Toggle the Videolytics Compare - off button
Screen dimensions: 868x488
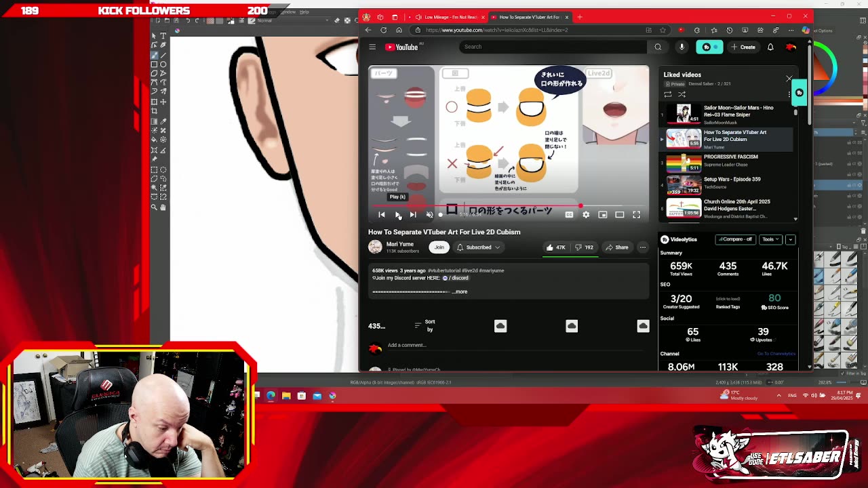(x=735, y=239)
